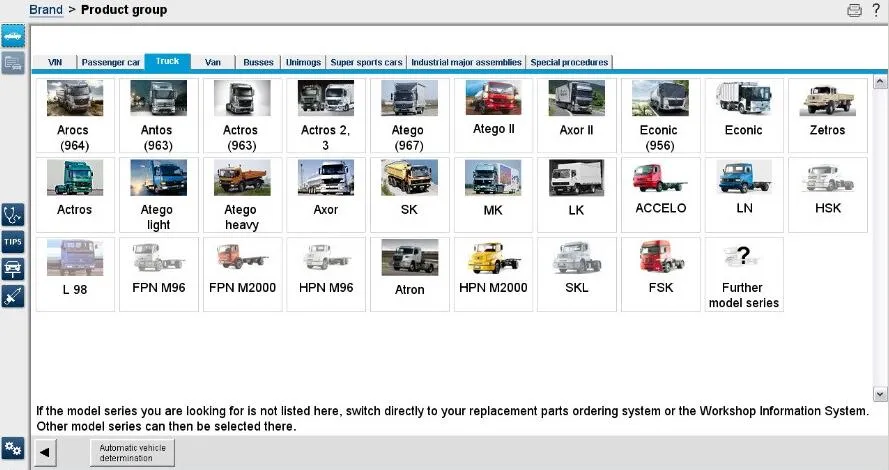Select the FPN M2000 tile
This screenshot has height=470, width=889.
click(242, 274)
